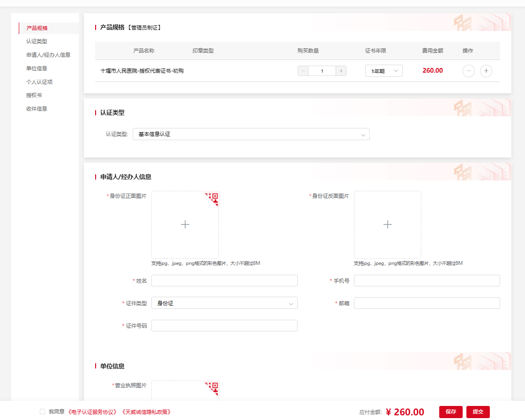Image resolution: width=525 pixels, height=420 pixels.
Task: Click the circular minus icon under 操作
Action: pos(468,71)
